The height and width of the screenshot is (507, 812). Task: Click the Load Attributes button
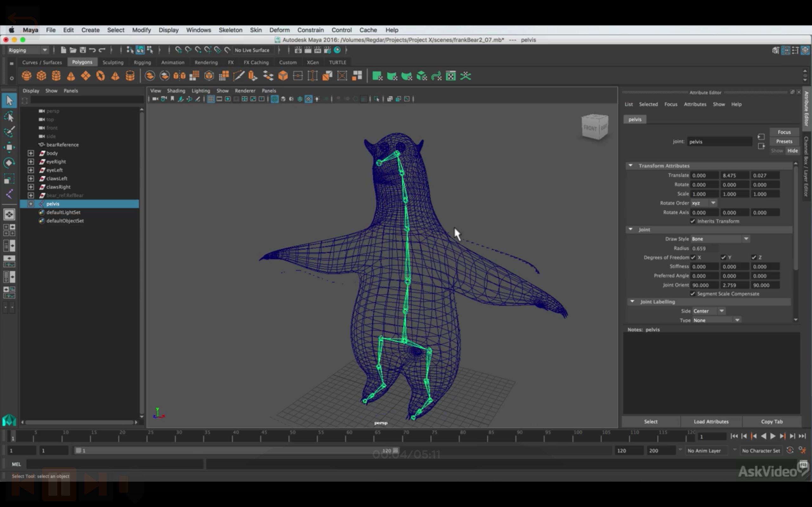click(x=711, y=421)
